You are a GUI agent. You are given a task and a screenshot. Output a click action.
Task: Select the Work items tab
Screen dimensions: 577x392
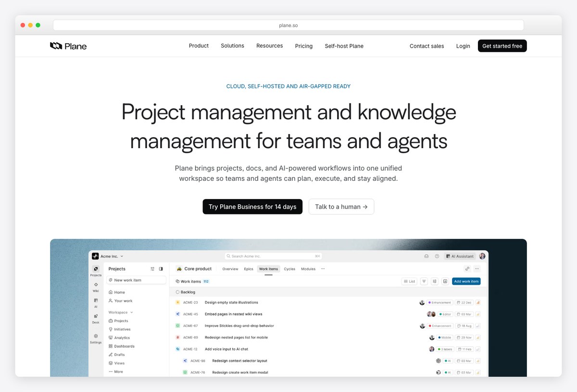click(268, 269)
